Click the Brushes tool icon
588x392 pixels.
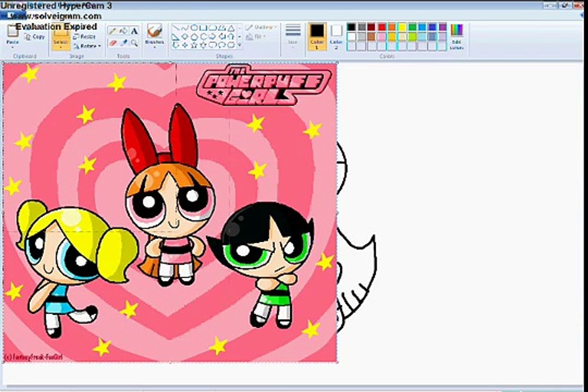pyautogui.click(x=155, y=32)
